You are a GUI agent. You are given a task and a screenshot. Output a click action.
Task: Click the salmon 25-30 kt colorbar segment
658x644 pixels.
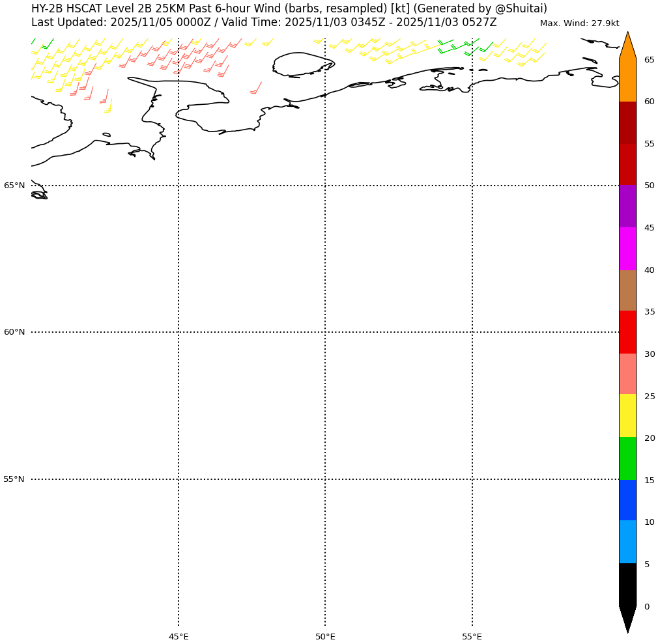click(x=627, y=374)
